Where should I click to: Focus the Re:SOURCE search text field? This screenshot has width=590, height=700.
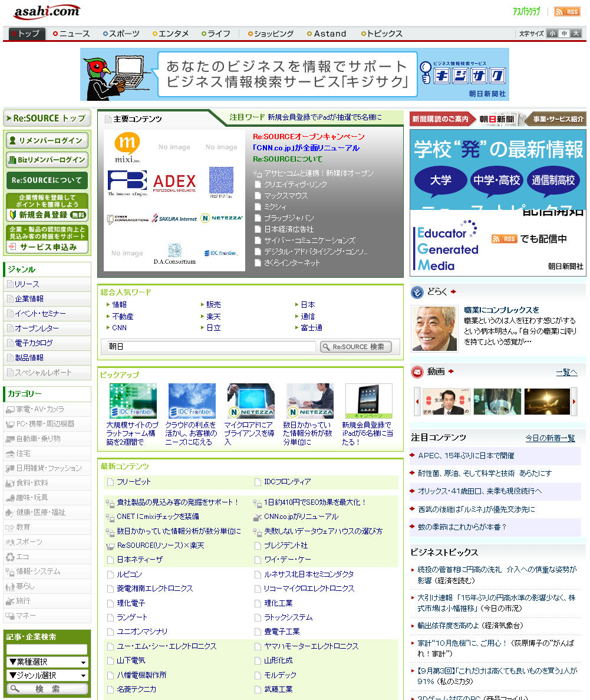pyautogui.click(x=211, y=346)
